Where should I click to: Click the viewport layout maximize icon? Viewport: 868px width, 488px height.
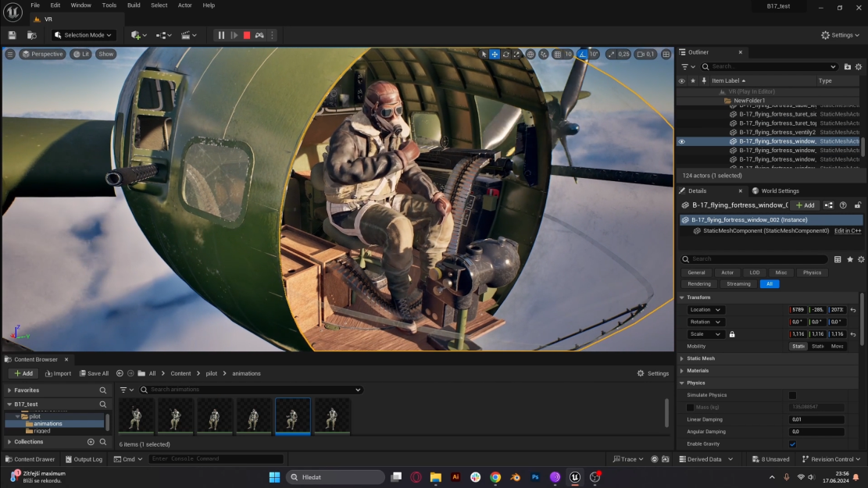[666, 54]
